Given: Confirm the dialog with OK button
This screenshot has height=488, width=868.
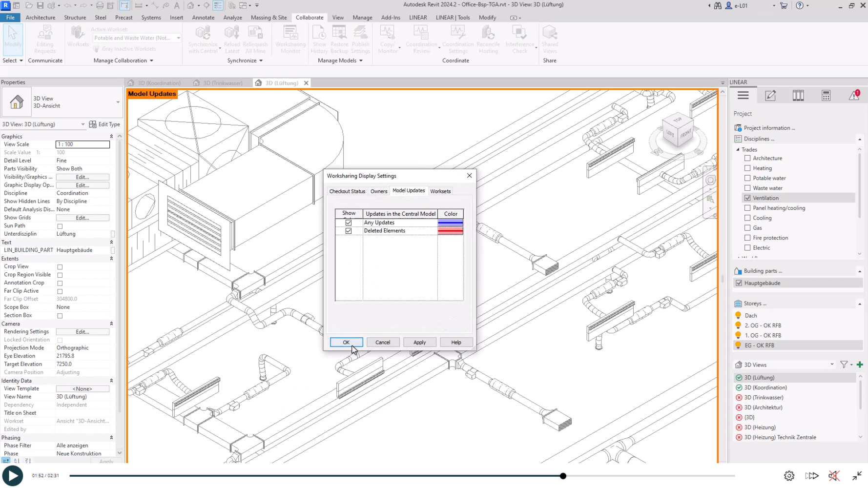Looking at the screenshot, I should point(346,342).
